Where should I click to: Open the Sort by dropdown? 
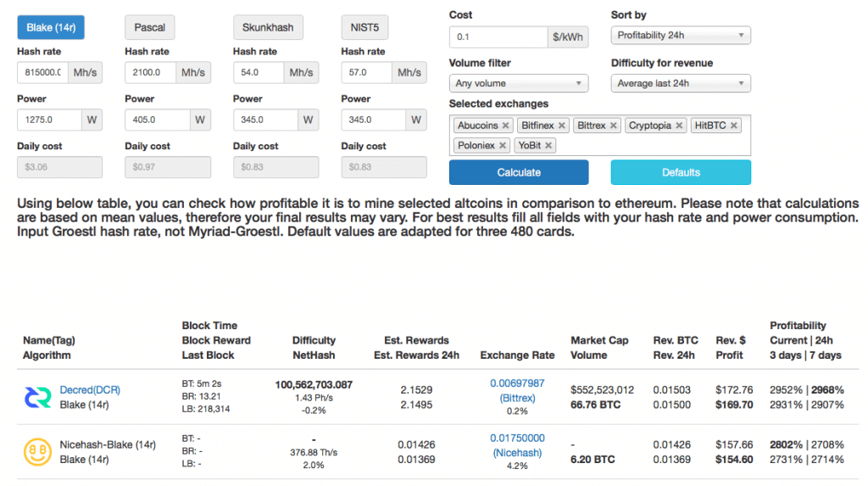tap(681, 36)
